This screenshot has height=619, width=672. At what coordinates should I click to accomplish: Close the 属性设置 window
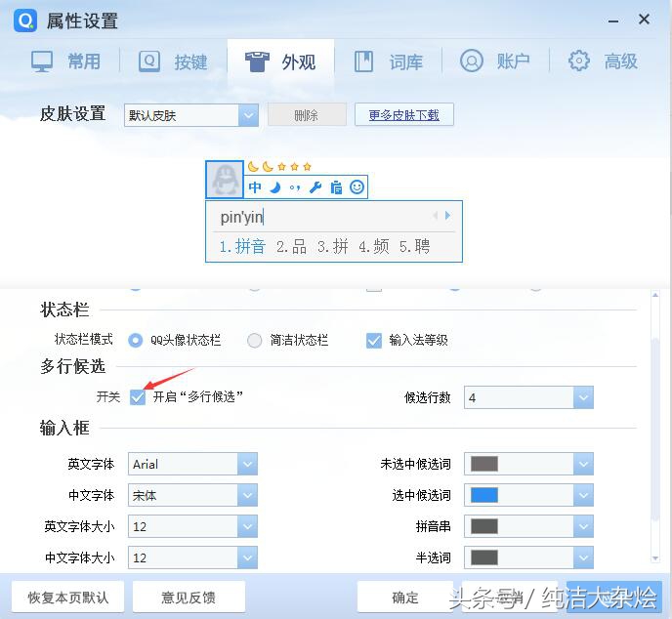pyautogui.click(x=644, y=20)
